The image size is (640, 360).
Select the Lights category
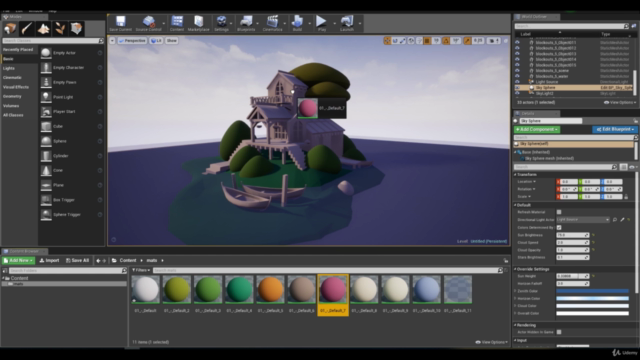(x=9, y=68)
